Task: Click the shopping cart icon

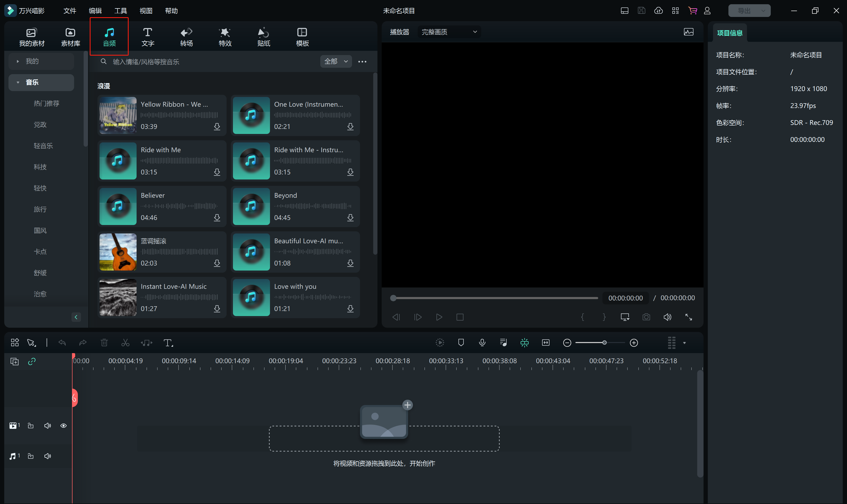Action: point(692,11)
